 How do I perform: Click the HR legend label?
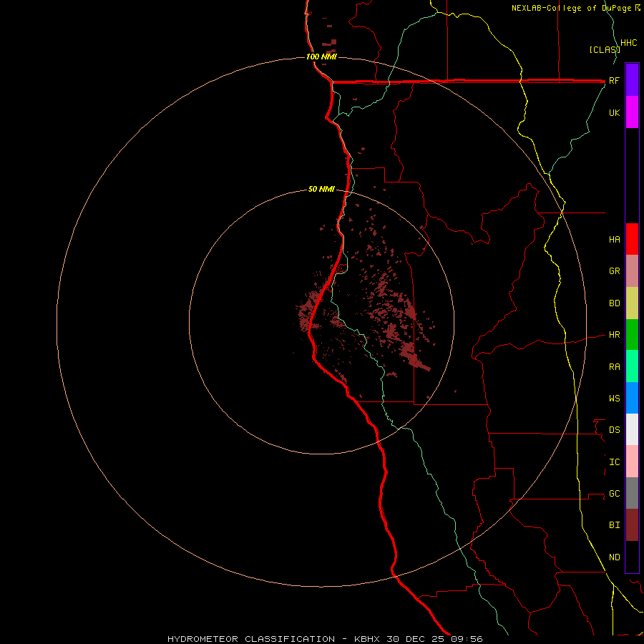(615, 335)
